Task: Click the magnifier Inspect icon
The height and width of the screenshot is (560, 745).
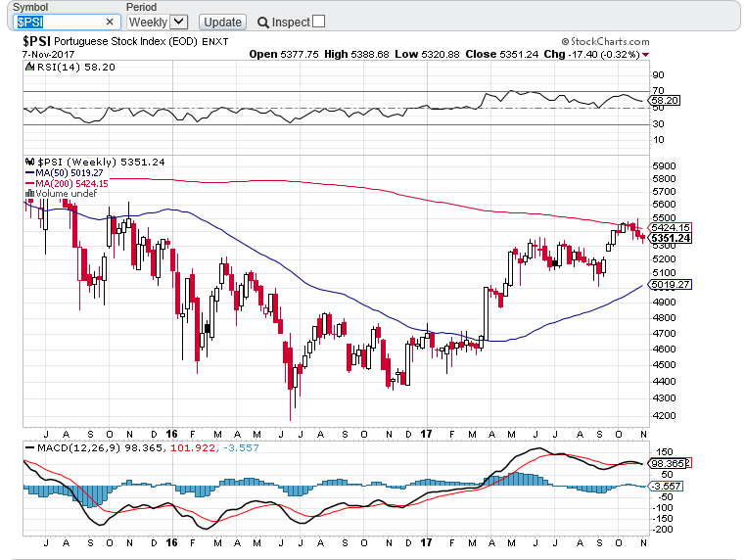Action: pos(262,23)
